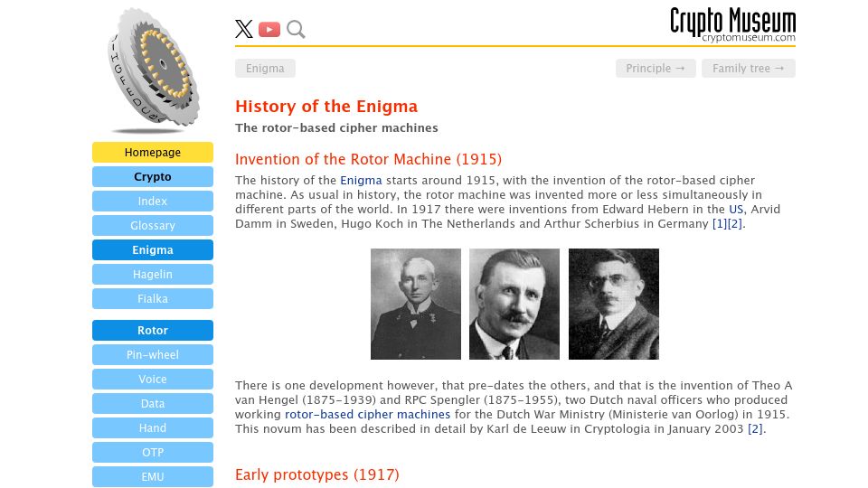Open the EMU sidebar item
Screen dimensions: 868x488
(x=153, y=476)
